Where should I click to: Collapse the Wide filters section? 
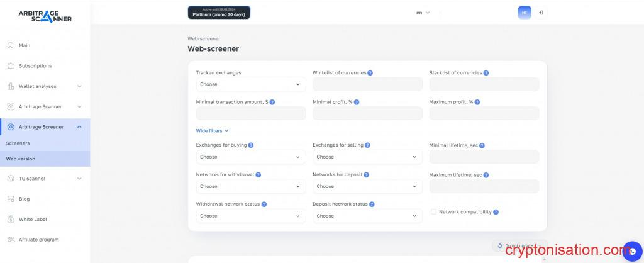[x=212, y=131]
